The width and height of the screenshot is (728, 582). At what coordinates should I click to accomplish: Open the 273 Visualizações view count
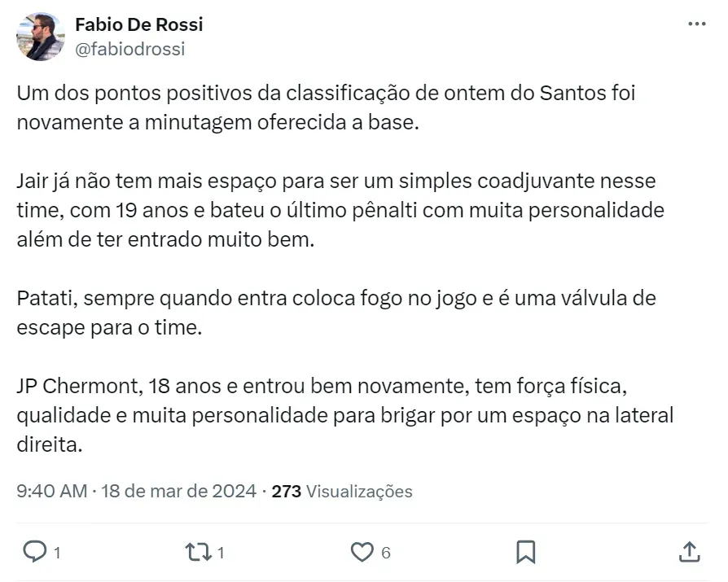[x=341, y=491]
